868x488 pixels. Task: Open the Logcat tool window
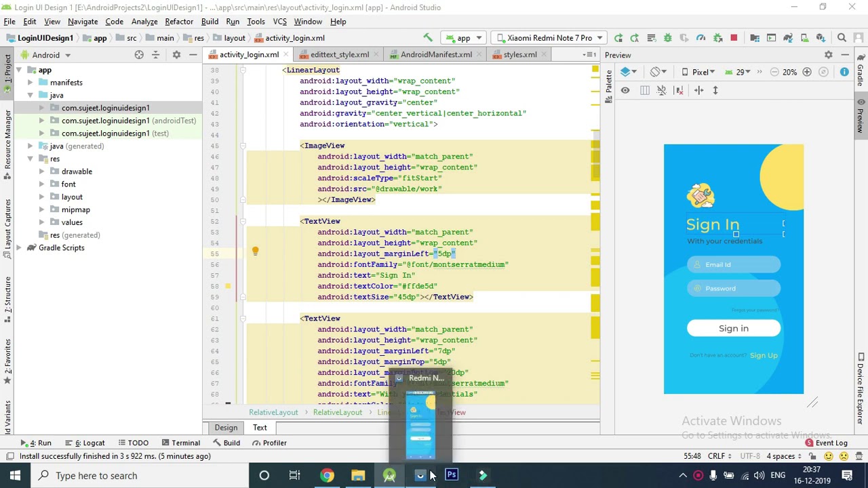(x=85, y=443)
